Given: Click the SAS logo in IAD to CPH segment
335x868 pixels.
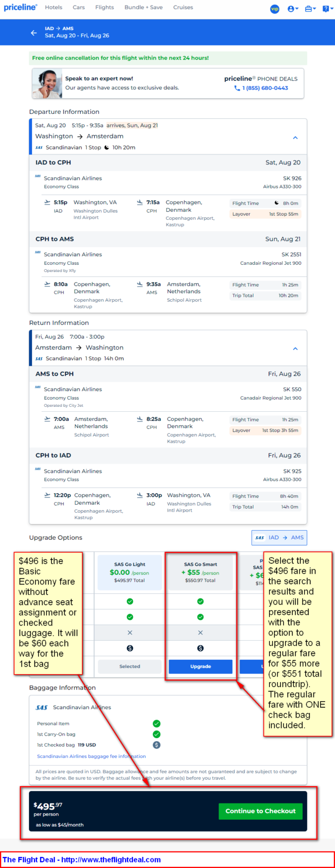Looking at the screenshot, I should (x=37, y=176).
